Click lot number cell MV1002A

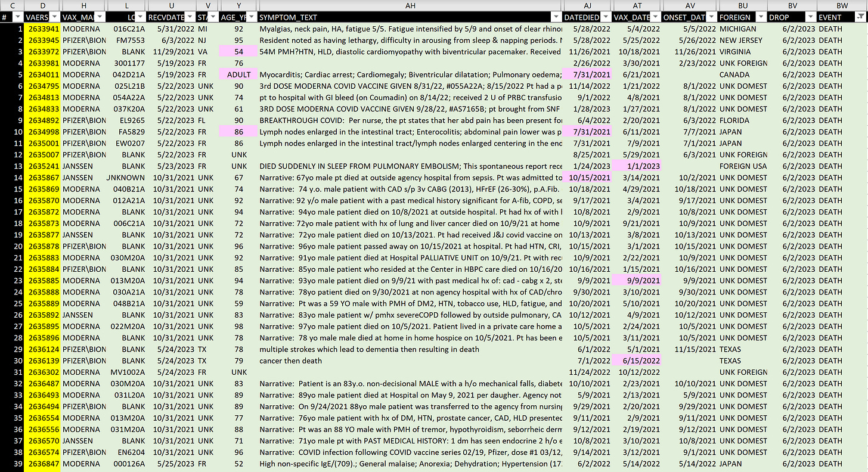coord(125,372)
